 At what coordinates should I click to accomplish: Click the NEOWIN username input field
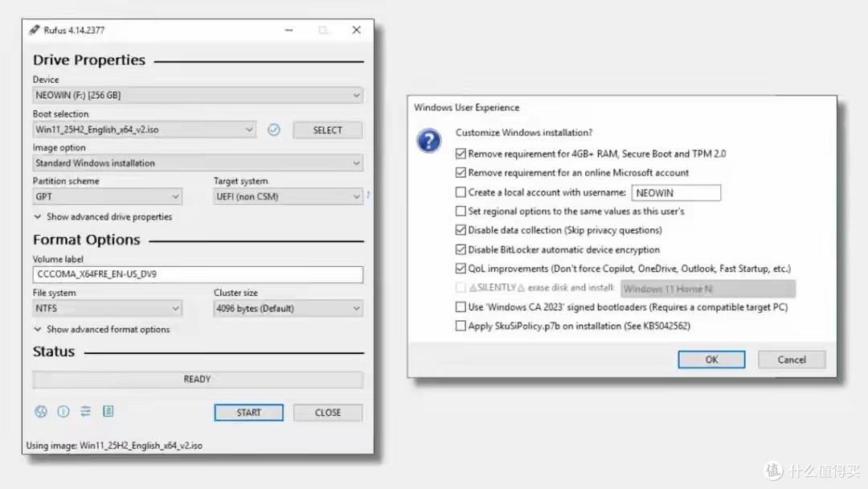click(x=676, y=193)
